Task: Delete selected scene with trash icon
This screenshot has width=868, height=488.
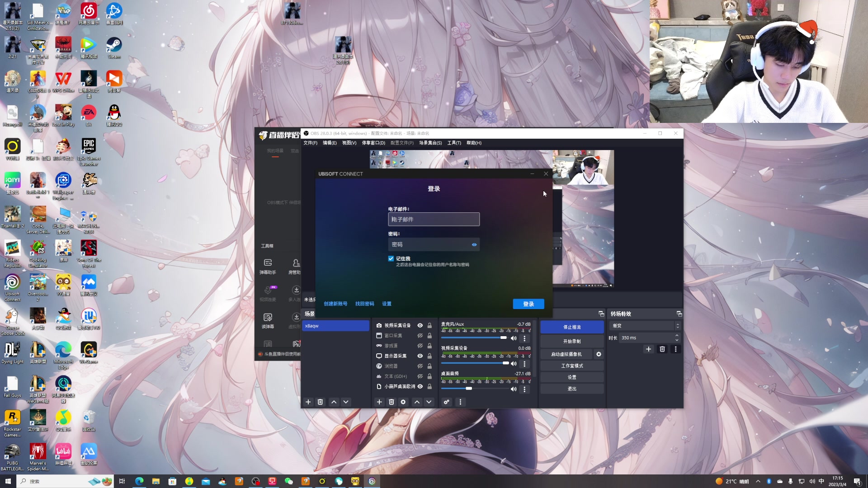Action: (x=320, y=402)
